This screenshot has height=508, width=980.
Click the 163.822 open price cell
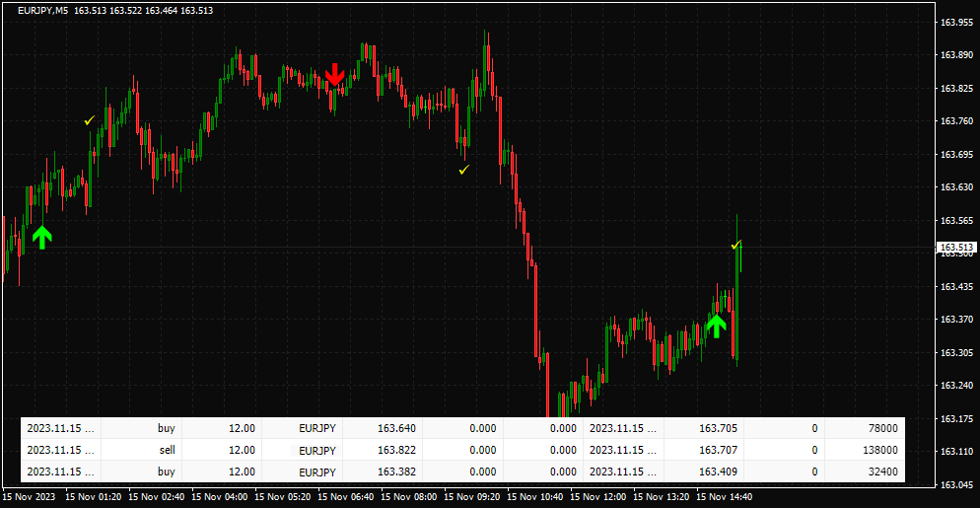point(384,450)
